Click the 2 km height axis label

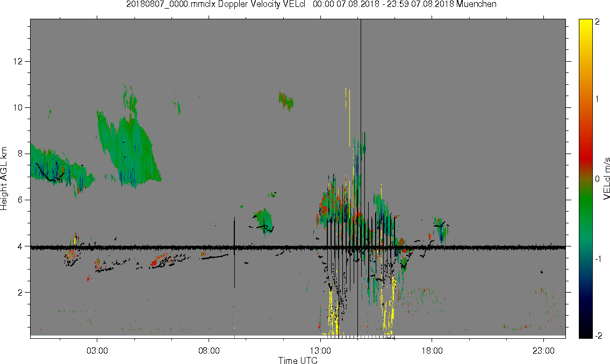click(20, 293)
